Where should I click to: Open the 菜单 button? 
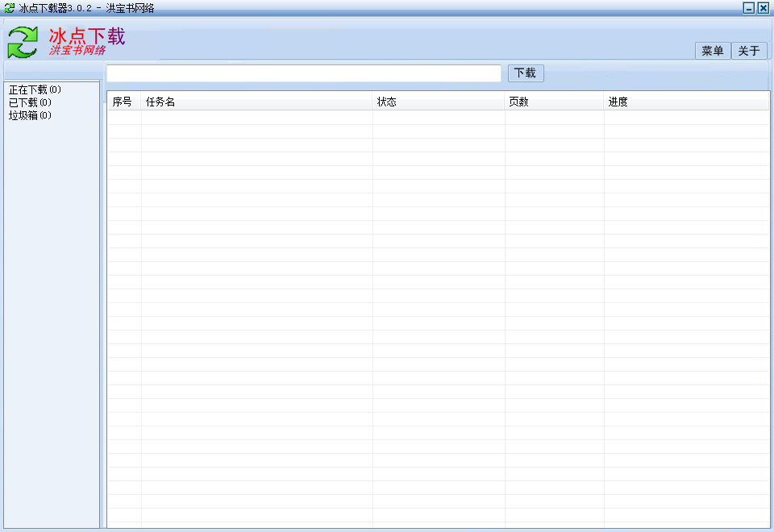tap(711, 50)
